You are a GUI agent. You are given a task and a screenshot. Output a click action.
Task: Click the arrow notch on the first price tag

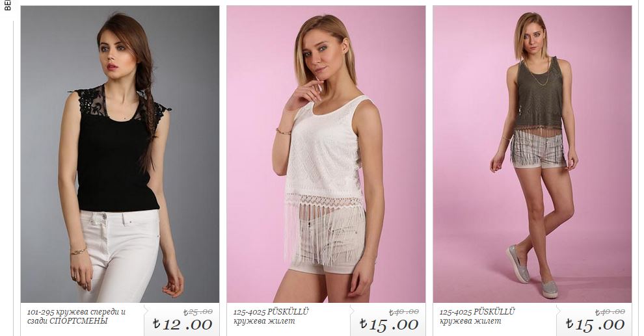[146, 311]
